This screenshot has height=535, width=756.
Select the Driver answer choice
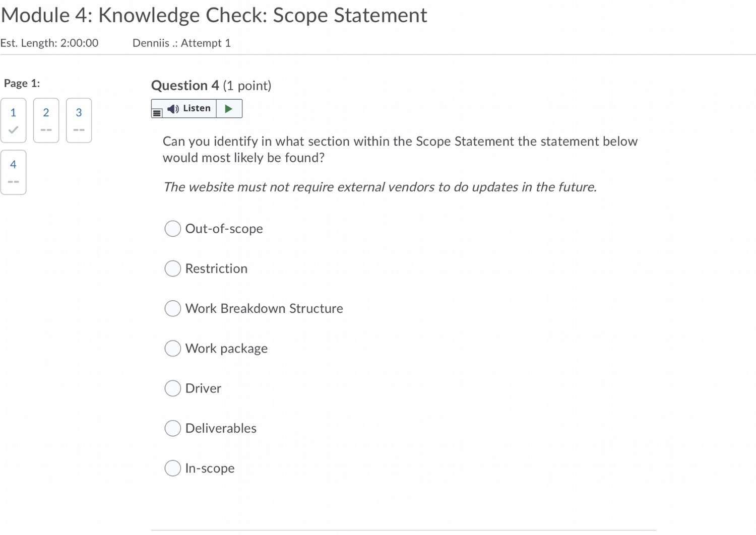pos(172,388)
